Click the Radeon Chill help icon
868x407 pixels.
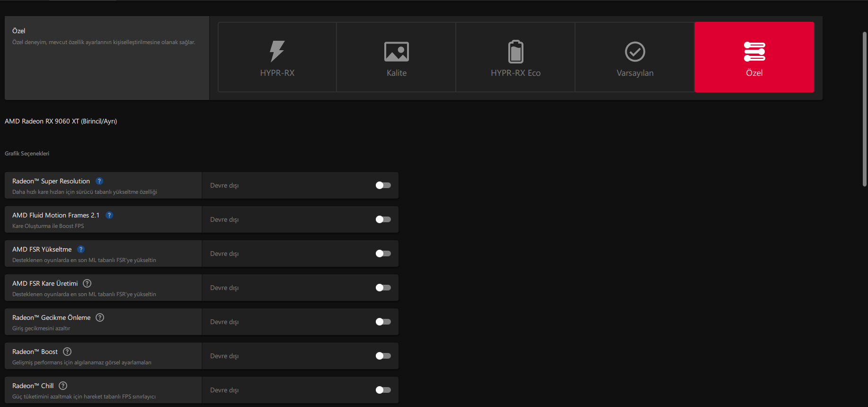[63, 386]
